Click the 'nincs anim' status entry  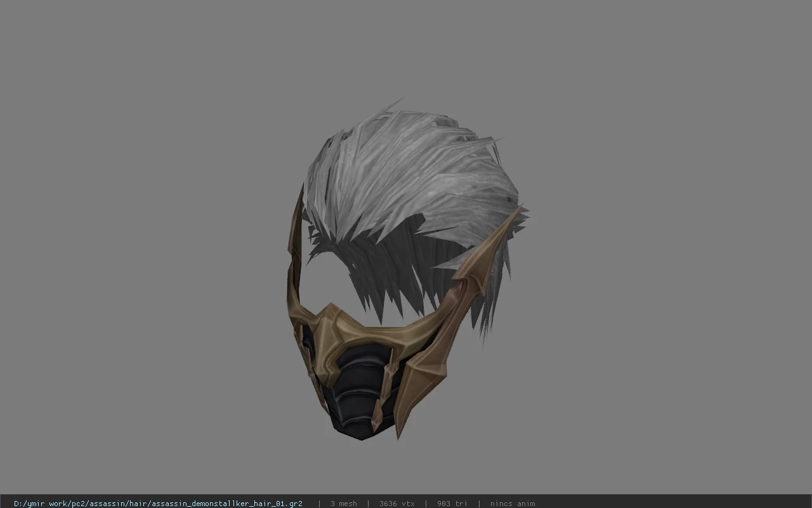(513, 504)
